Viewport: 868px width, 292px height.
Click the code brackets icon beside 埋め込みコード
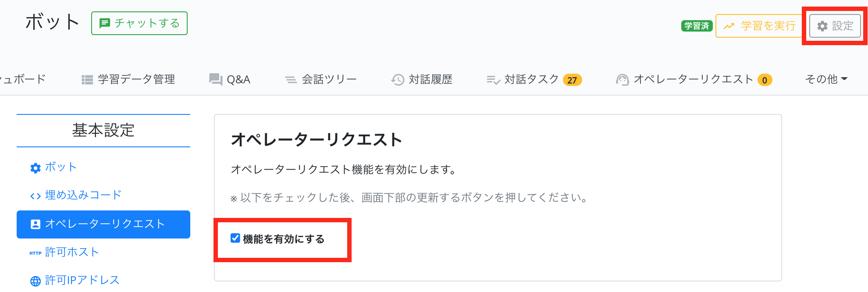pyautogui.click(x=36, y=196)
